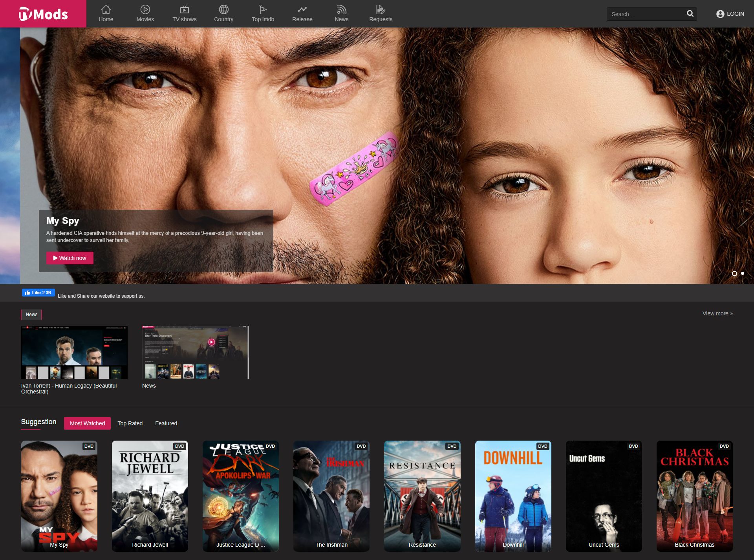754x560 pixels.
Task: Click the Release calendar icon
Action: pyautogui.click(x=302, y=9)
